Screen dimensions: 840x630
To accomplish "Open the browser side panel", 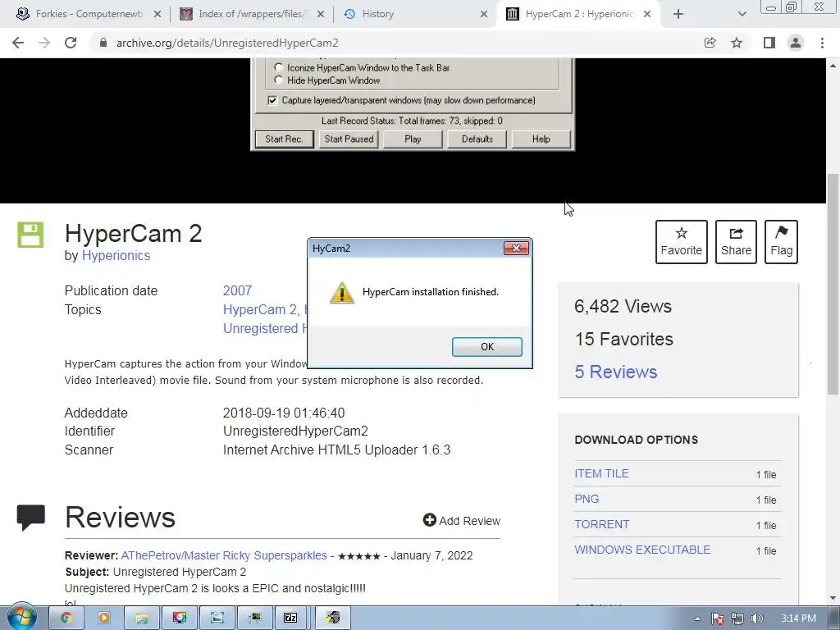I will [x=769, y=43].
